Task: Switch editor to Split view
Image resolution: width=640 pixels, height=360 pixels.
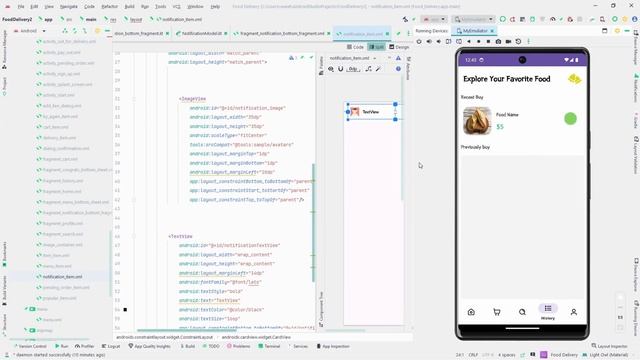Action: [376, 47]
